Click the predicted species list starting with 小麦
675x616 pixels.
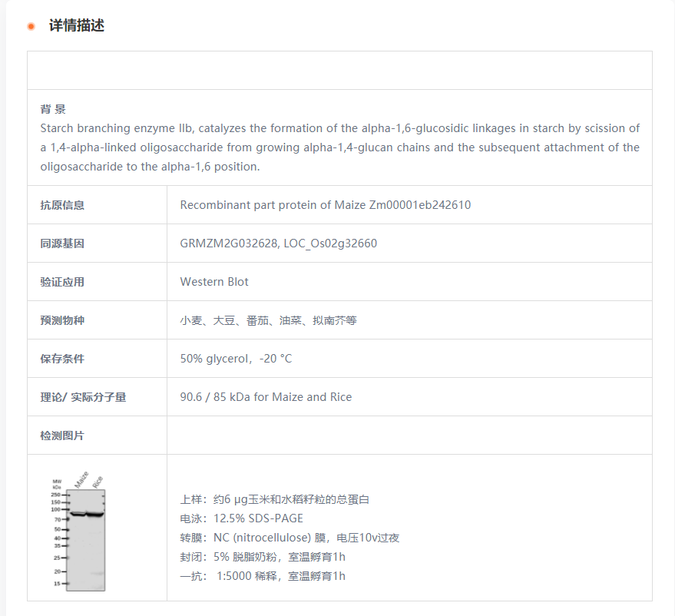268,320
